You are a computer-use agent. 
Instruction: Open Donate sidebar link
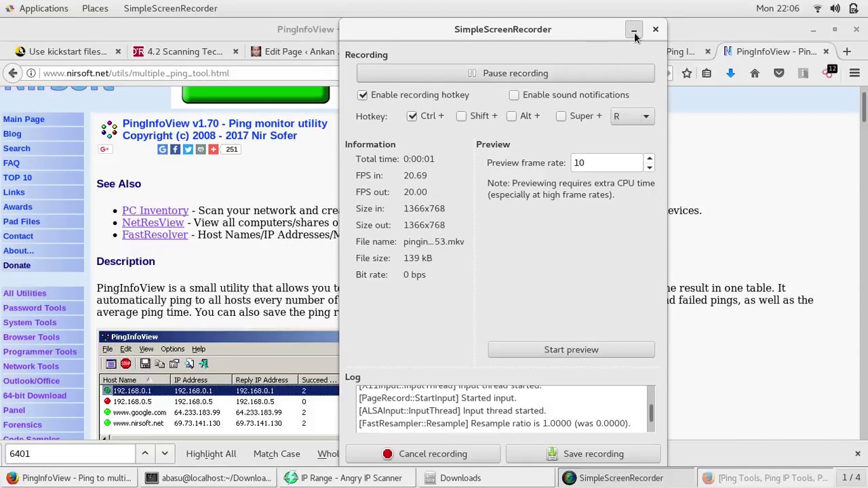click(x=16, y=265)
